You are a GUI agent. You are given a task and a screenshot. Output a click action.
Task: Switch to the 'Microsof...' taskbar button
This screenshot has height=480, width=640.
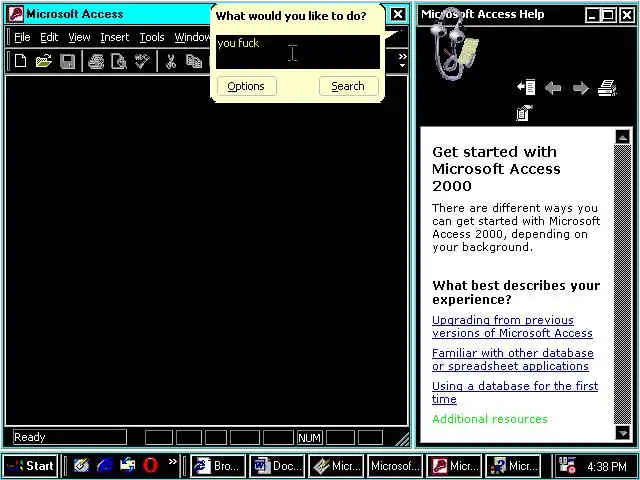pyautogui.click(x=395, y=466)
